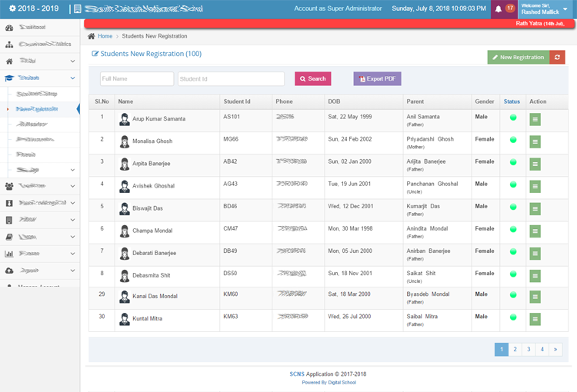Click the sitemap hierarchy icon in sidebar

click(x=9, y=44)
